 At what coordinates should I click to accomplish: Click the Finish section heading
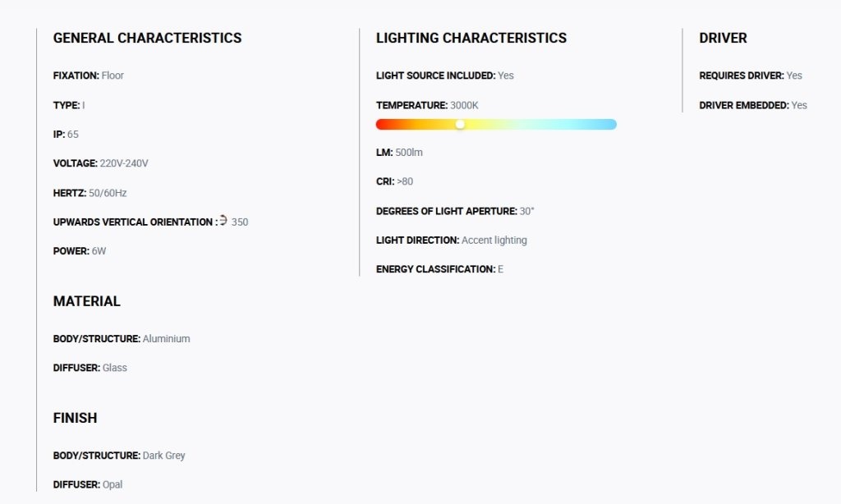tap(75, 418)
